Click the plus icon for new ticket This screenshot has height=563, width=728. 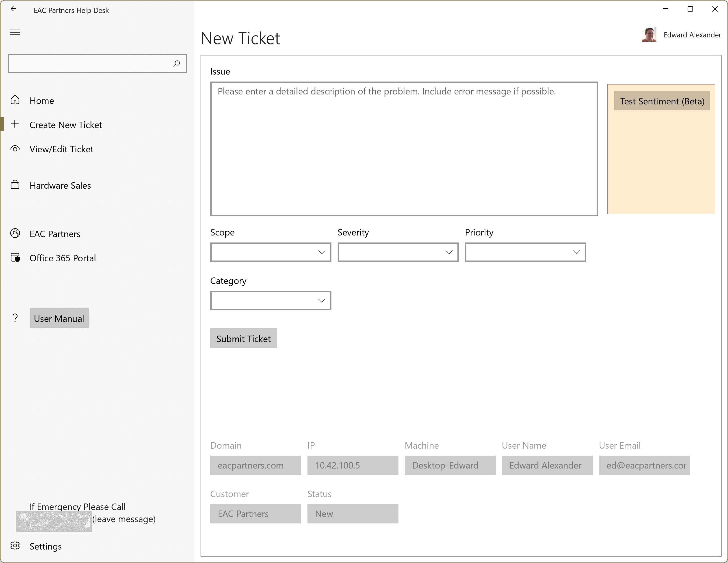(15, 124)
